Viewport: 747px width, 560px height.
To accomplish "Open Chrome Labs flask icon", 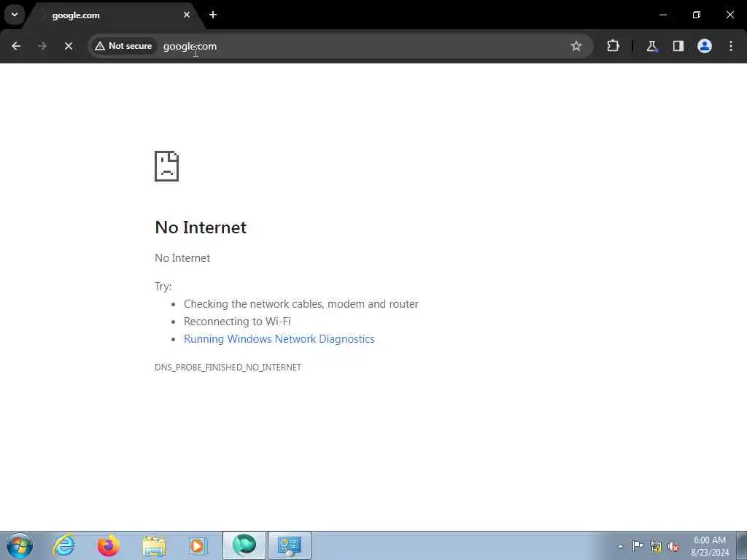I will tap(651, 46).
